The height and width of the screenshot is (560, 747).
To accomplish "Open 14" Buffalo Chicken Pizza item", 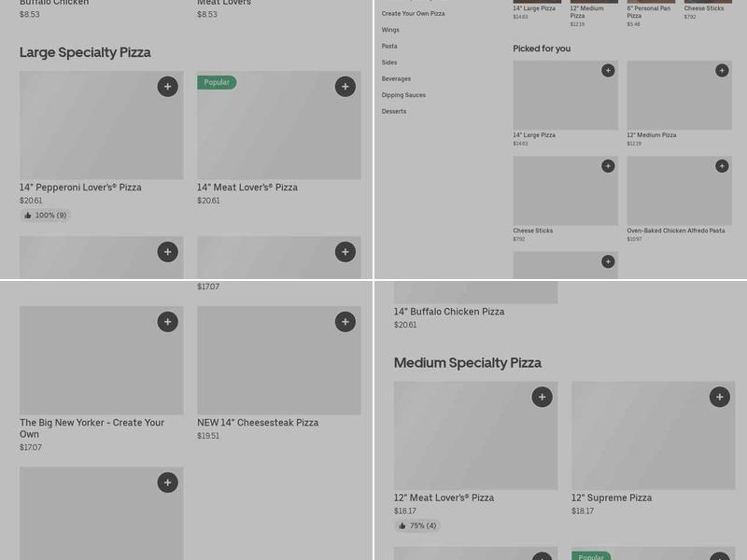I will tap(449, 312).
